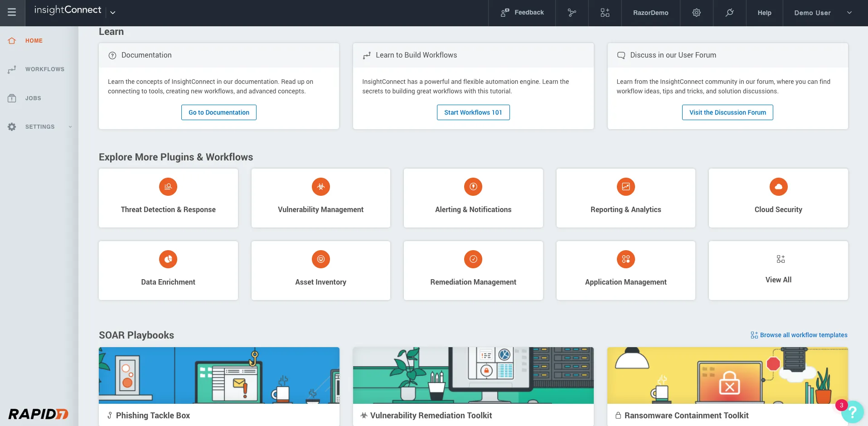Screen dimensions: 868x426
Task: Open the hamburger navigation menu
Action: click(x=12, y=13)
